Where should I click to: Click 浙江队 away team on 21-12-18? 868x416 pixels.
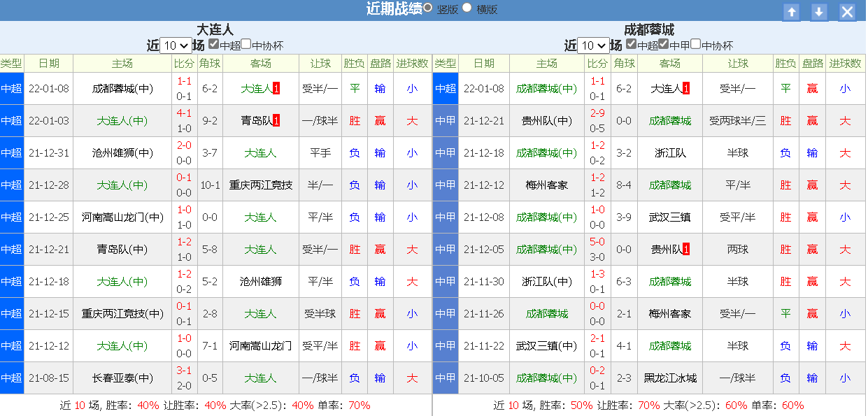[669, 153]
